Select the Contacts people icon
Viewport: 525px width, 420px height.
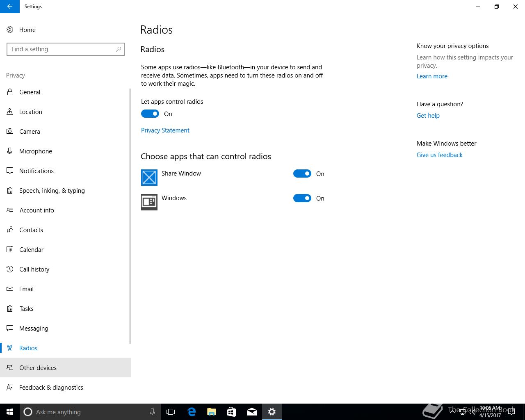pos(10,230)
